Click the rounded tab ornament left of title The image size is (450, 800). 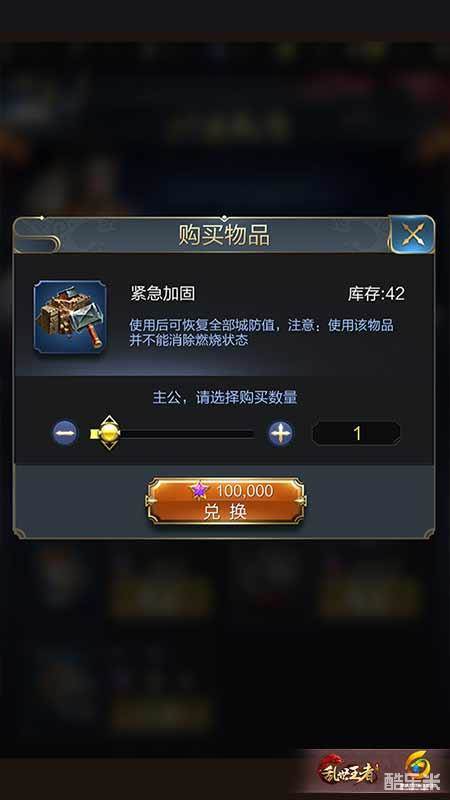[x=37, y=243]
